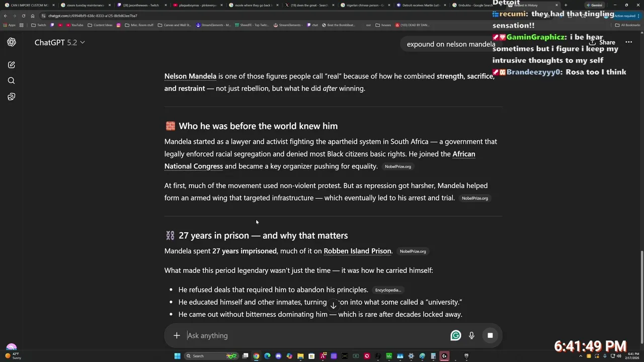644x362 pixels.
Task: Open File Explorer from the taskbar
Action: click(300, 356)
